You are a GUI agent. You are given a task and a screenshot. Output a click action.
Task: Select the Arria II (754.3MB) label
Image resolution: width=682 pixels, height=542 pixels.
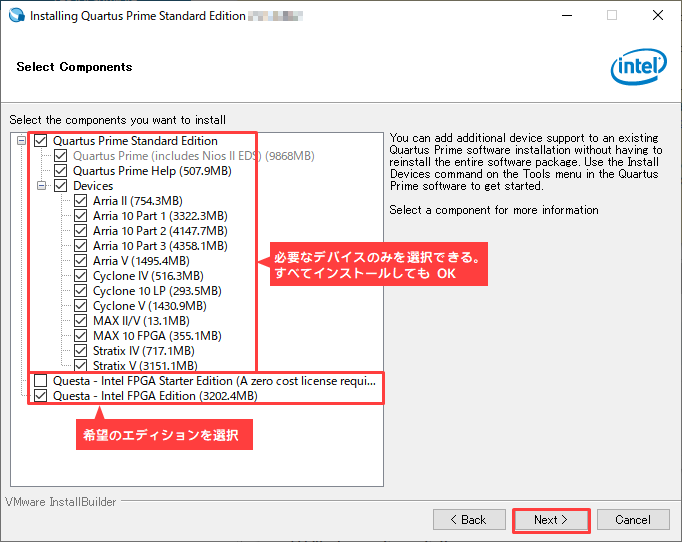click(137, 201)
